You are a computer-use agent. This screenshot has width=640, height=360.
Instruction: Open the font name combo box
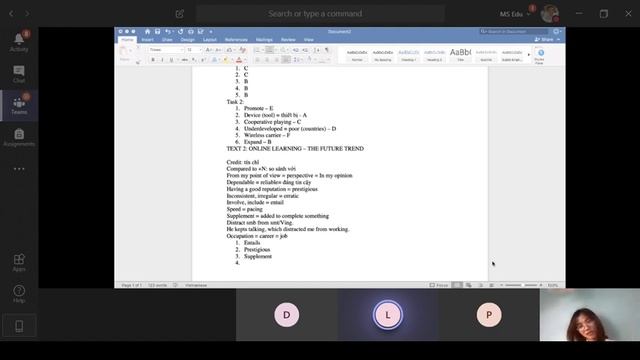tap(165, 50)
